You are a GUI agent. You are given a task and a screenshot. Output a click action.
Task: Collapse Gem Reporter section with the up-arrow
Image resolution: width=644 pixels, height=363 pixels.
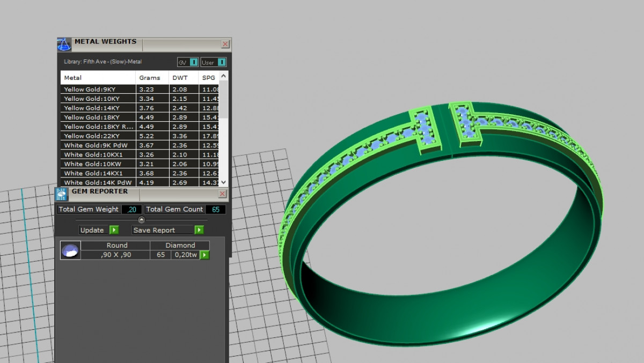(x=141, y=220)
